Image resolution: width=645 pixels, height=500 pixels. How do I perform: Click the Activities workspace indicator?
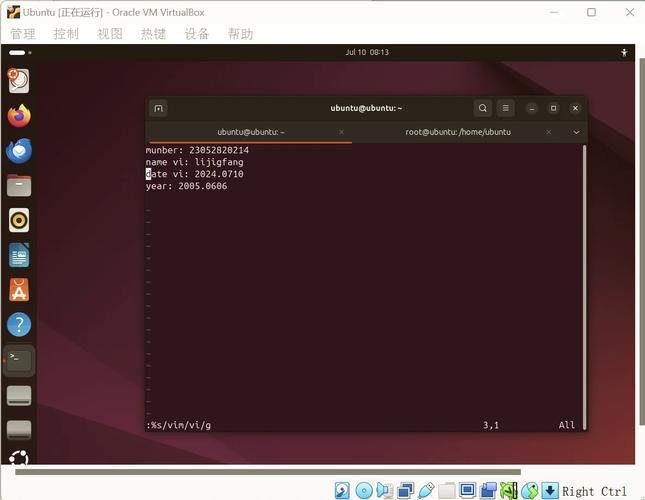point(20,53)
